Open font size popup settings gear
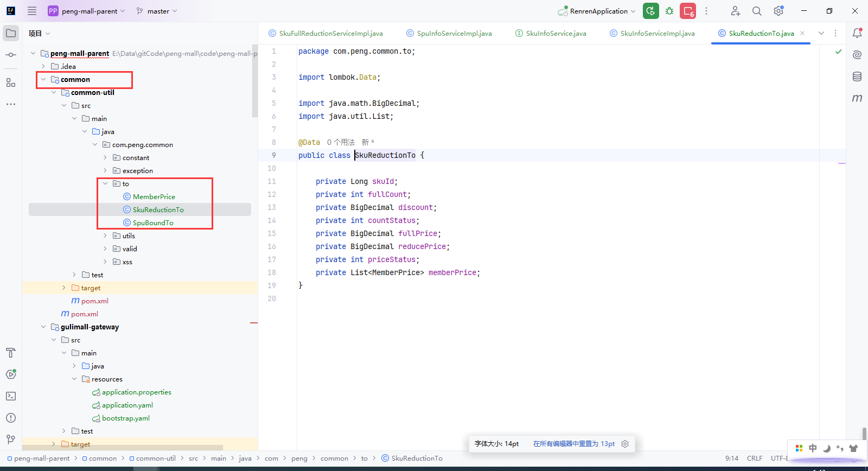The width and height of the screenshot is (868, 471). [x=625, y=444]
